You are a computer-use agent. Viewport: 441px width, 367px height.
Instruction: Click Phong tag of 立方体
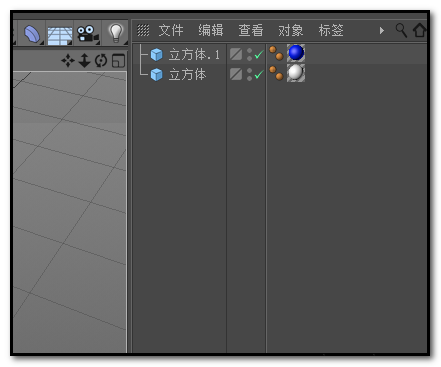[276, 73]
